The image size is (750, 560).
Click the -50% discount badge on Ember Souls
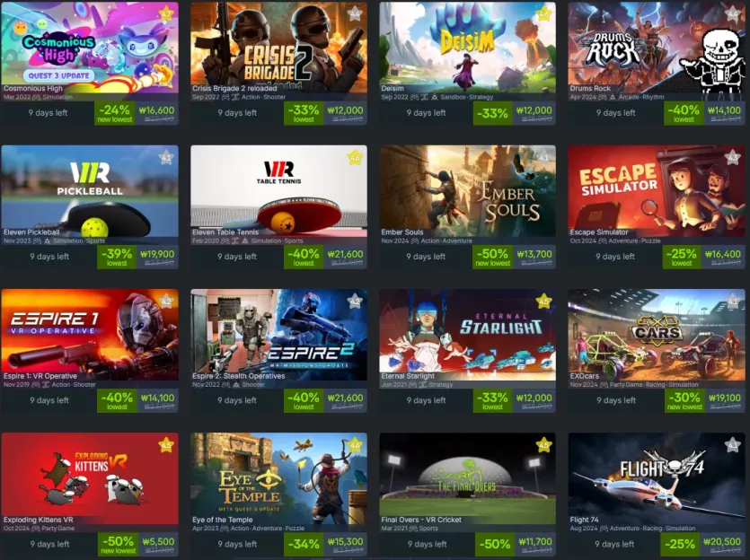493,257
